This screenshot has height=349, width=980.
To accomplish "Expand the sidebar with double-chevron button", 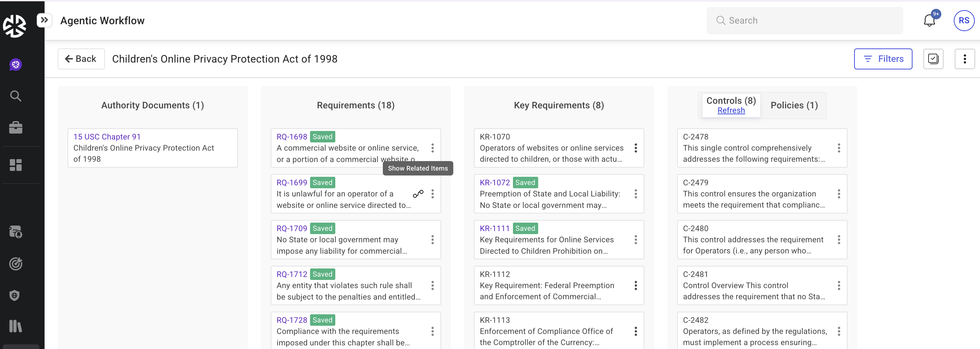I will coord(45,20).
